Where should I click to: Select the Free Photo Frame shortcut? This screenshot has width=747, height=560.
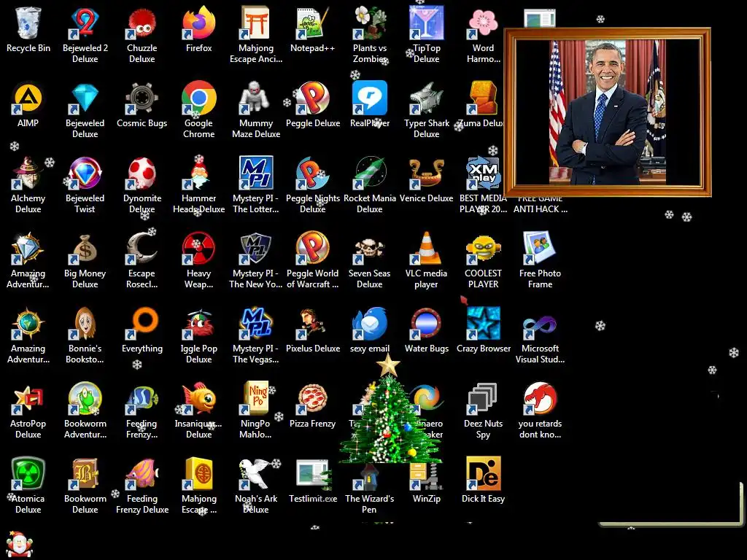tap(540, 249)
